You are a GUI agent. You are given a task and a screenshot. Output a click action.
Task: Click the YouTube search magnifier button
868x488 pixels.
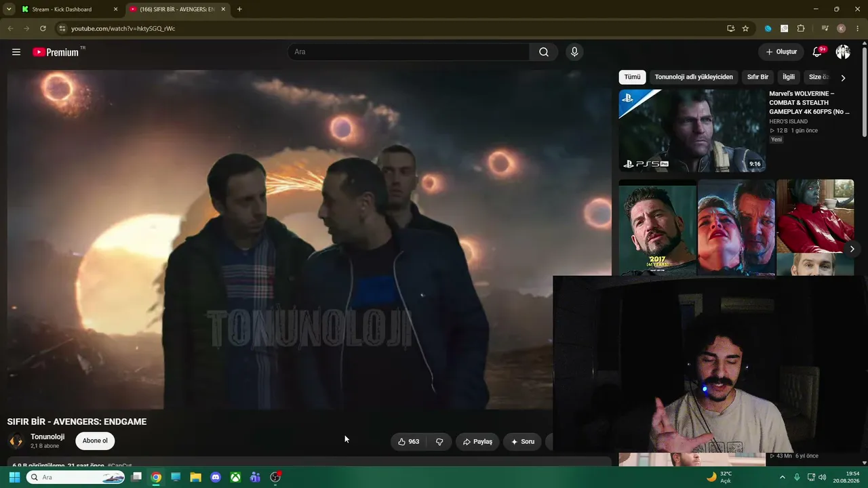pos(544,52)
